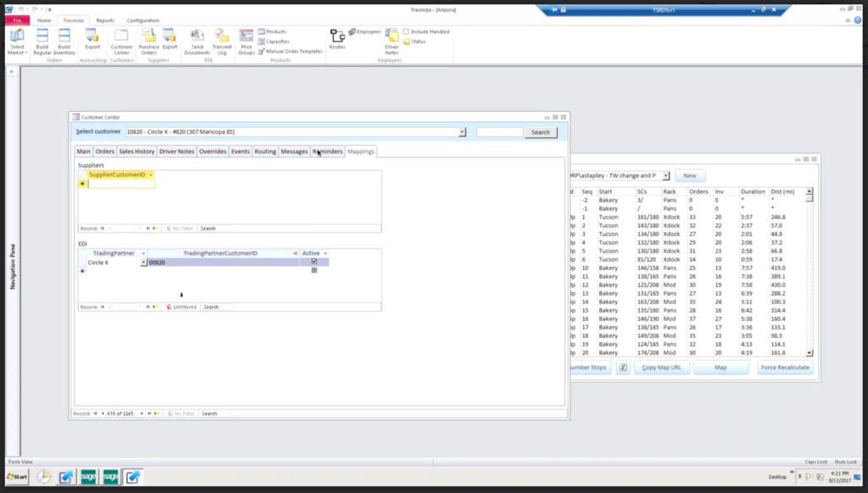Open the Reports ribbon tab

point(105,20)
